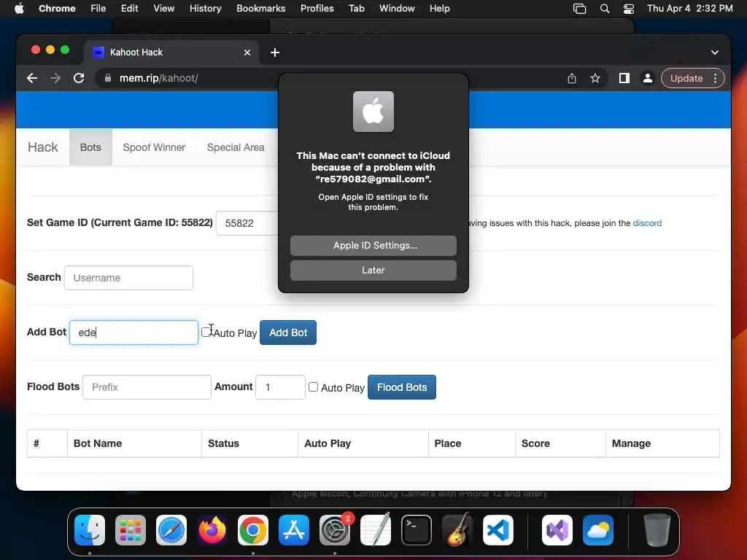
Task: Open Visual Studio purple icon in Dock
Action: click(x=557, y=530)
